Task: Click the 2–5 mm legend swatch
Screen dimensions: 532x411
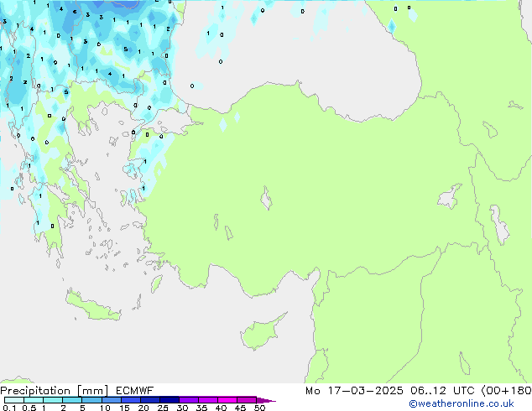Action: pos(72,400)
